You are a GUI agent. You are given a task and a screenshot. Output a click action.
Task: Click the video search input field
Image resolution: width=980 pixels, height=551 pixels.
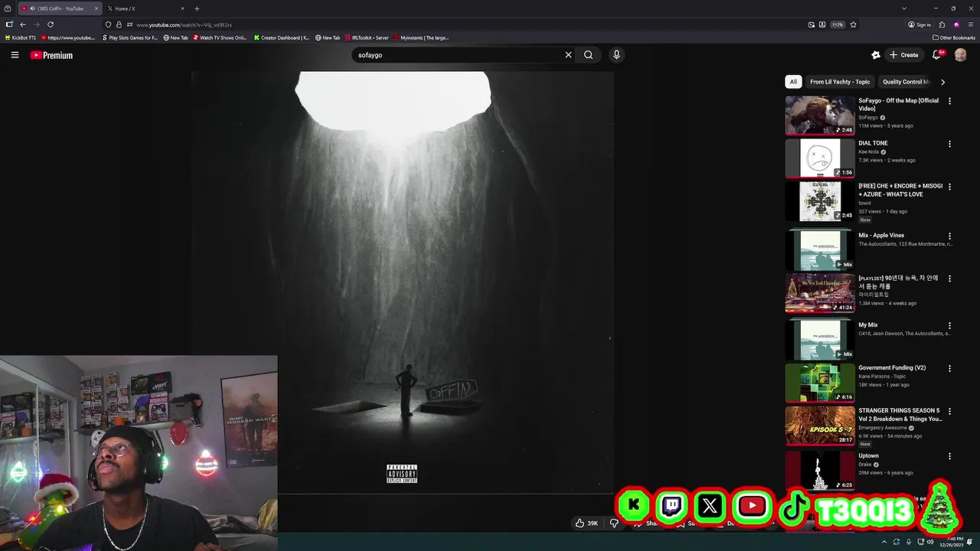(456, 55)
